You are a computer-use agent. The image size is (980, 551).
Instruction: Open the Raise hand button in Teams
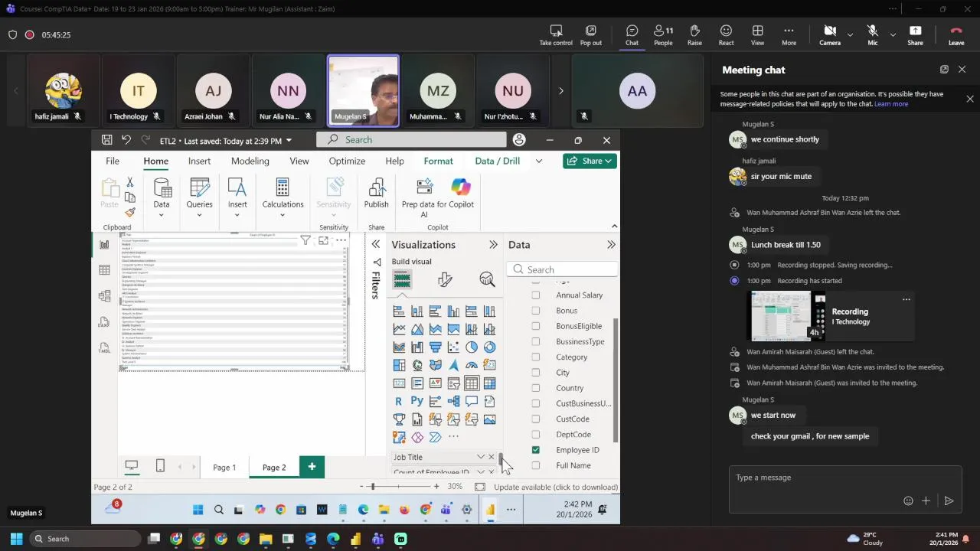[x=694, y=35]
